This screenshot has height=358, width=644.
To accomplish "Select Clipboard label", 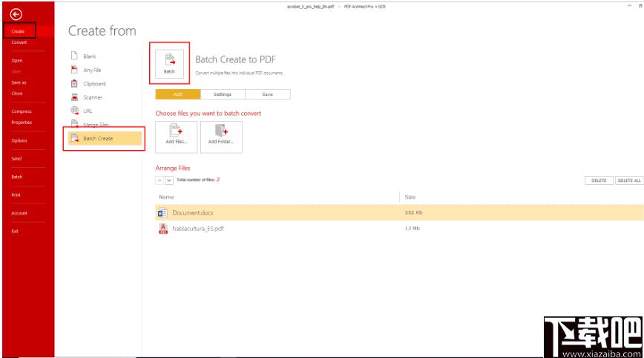I will click(94, 84).
